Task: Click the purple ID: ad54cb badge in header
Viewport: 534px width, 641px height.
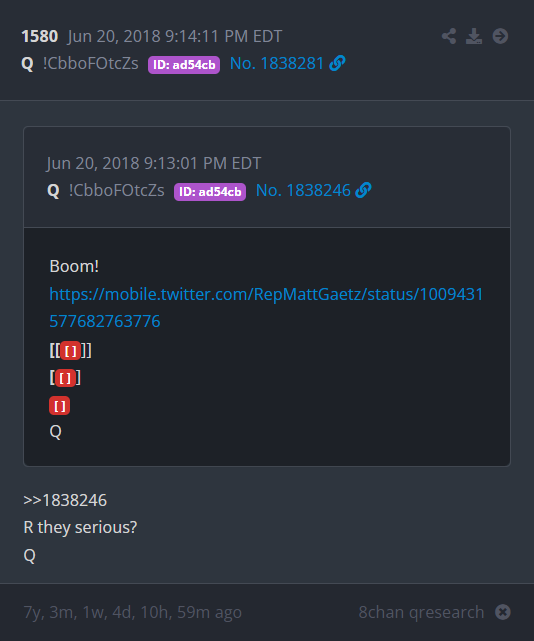Action: (x=184, y=65)
